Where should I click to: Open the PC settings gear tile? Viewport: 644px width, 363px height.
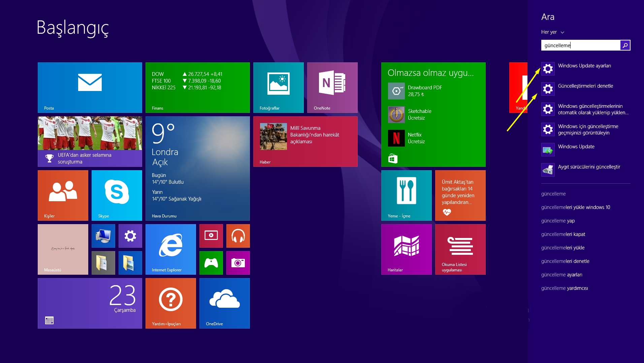(x=130, y=236)
